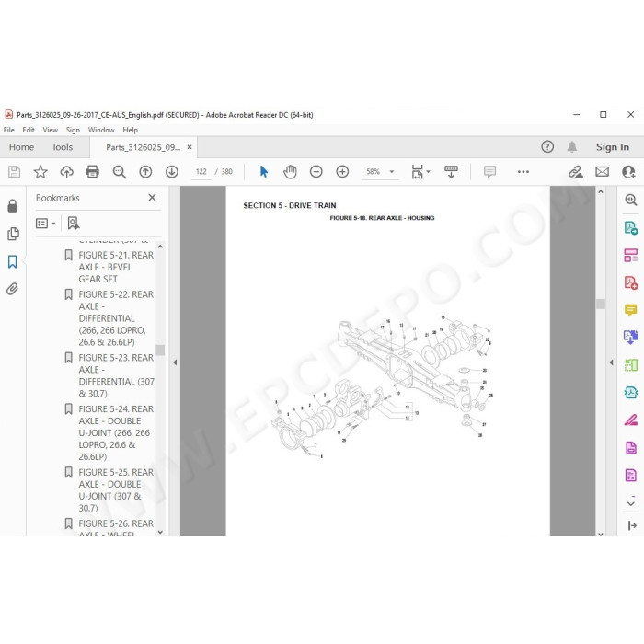The height and width of the screenshot is (644, 644).
Task: Open the Edit menu
Action: coord(29,130)
